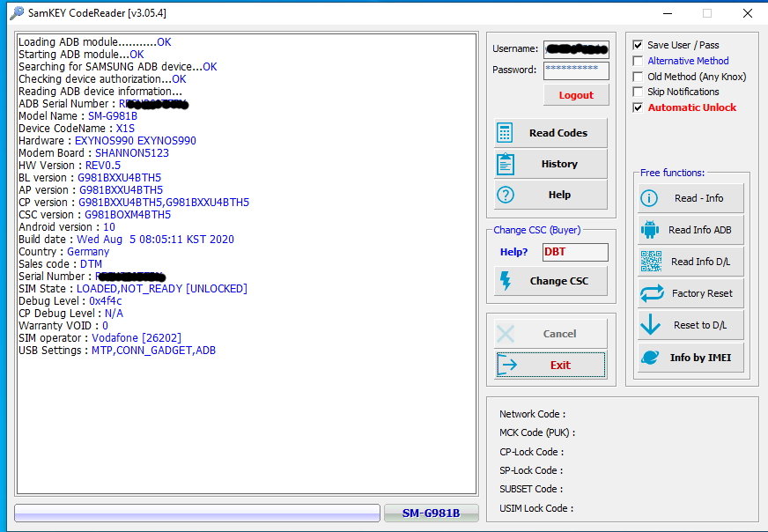768x532 pixels.
Task: Click the Country value Germany
Action: 88,252
